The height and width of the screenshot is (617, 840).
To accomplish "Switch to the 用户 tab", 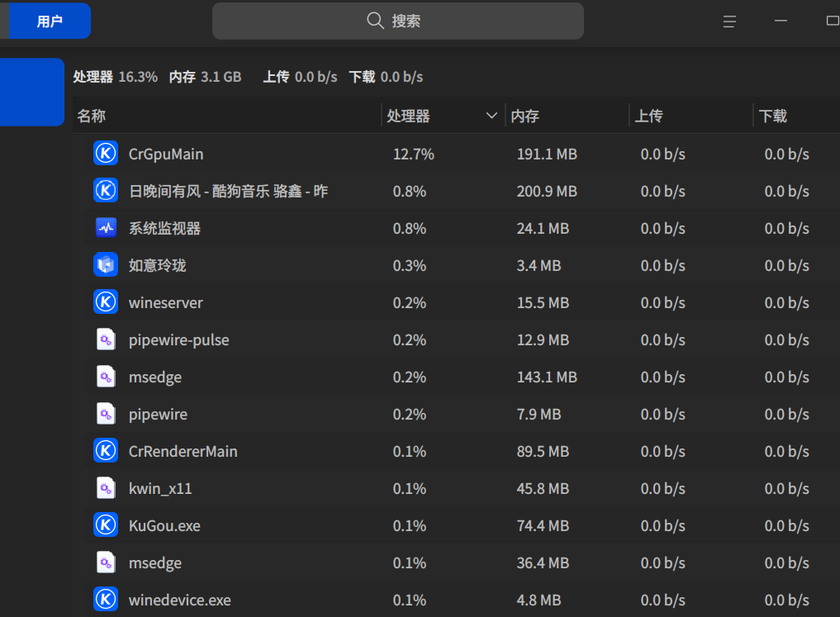I will click(50, 21).
